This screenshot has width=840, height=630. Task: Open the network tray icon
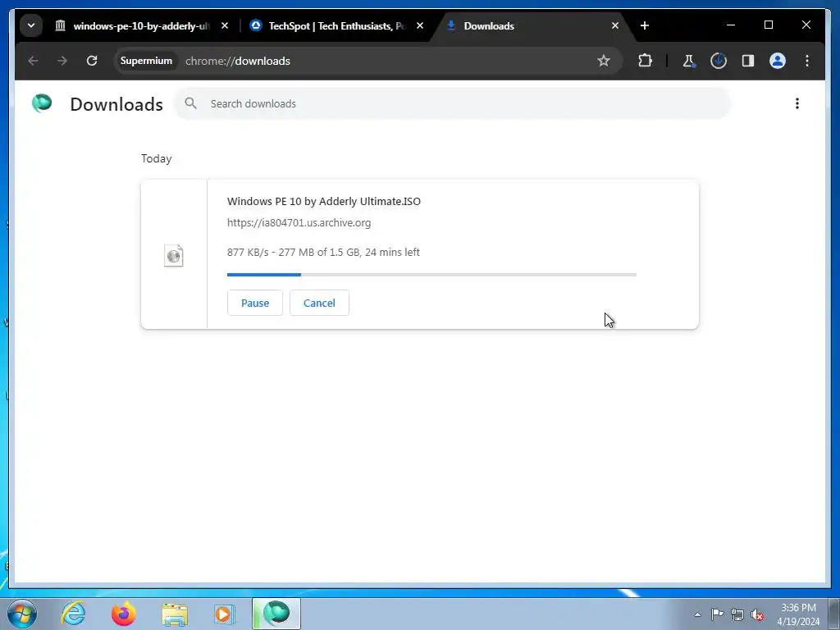pyautogui.click(x=737, y=615)
